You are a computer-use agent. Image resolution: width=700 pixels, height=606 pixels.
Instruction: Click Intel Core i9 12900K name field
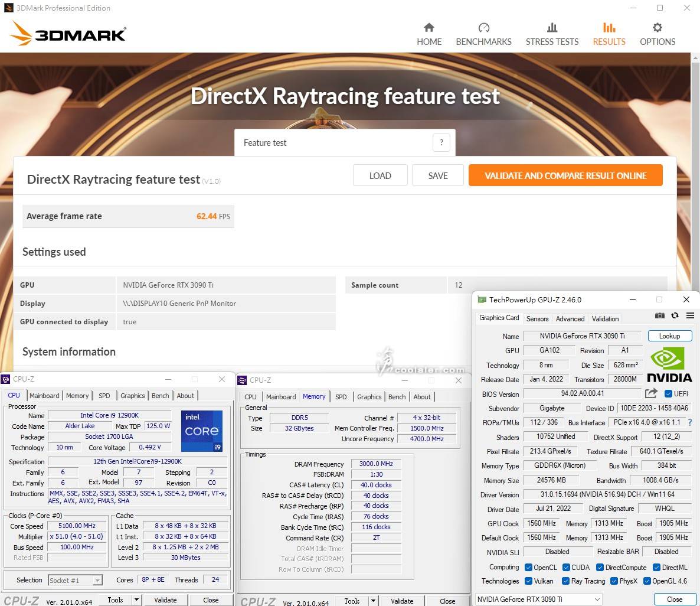coord(109,415)
